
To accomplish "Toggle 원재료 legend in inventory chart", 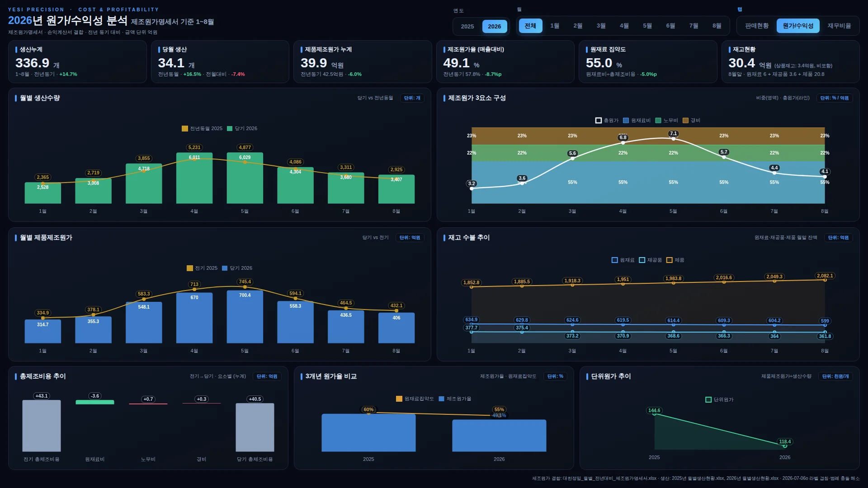I will click(623, 260).
